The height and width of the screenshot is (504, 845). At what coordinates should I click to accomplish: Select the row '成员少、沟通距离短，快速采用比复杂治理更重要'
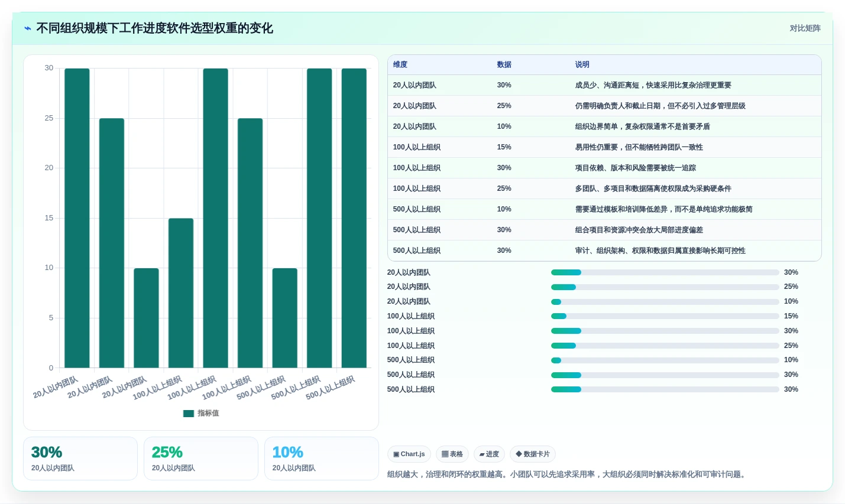604,85
